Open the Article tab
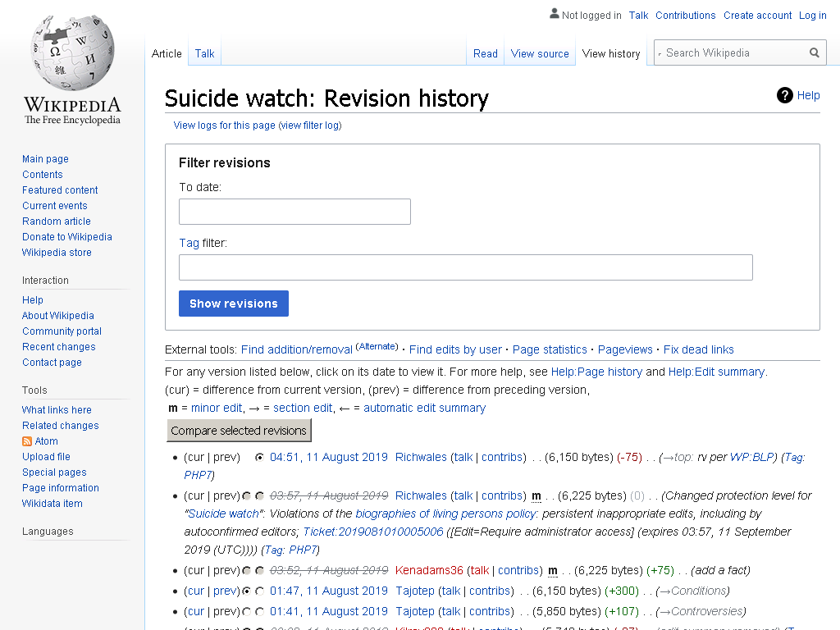This screenshot has height=630, width=840. click(x=167, y=53)
